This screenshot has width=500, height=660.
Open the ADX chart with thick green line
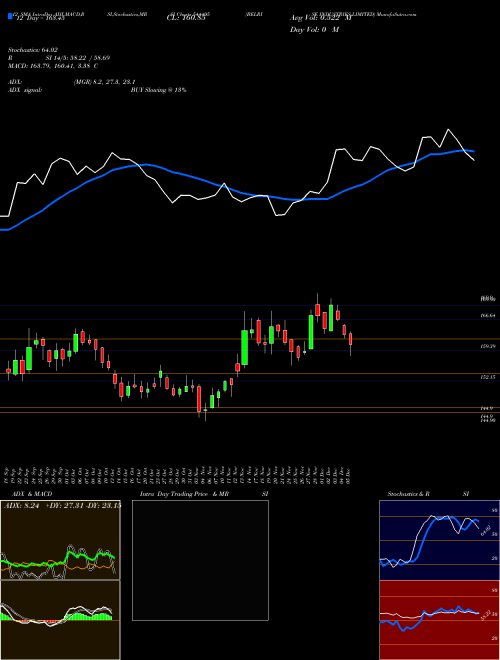60,540
